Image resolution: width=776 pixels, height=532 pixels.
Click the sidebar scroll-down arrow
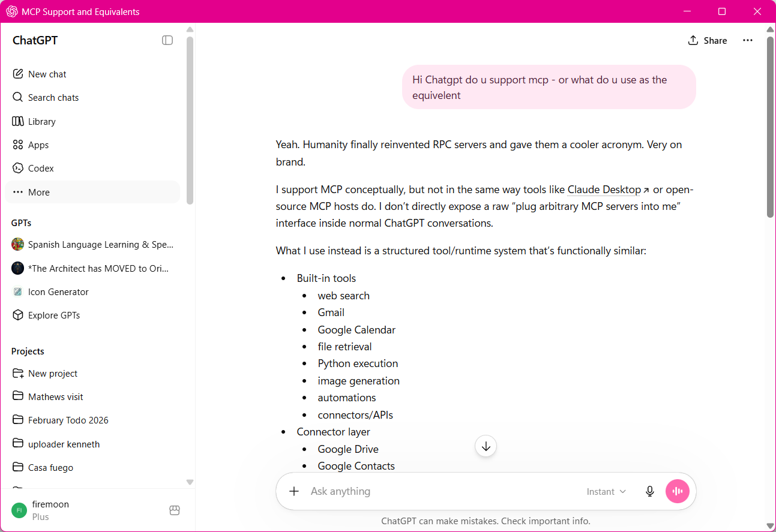point(190,482)
